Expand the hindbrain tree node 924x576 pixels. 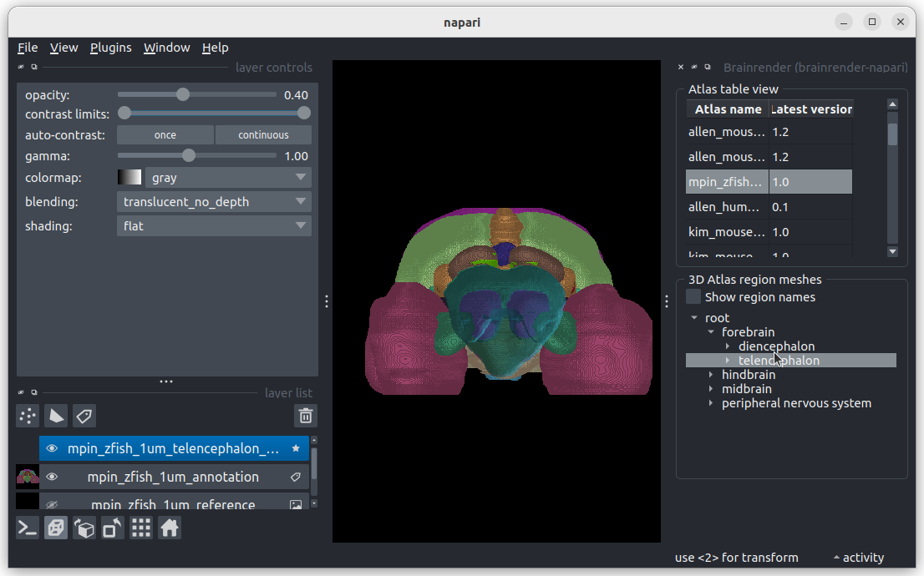711,375
